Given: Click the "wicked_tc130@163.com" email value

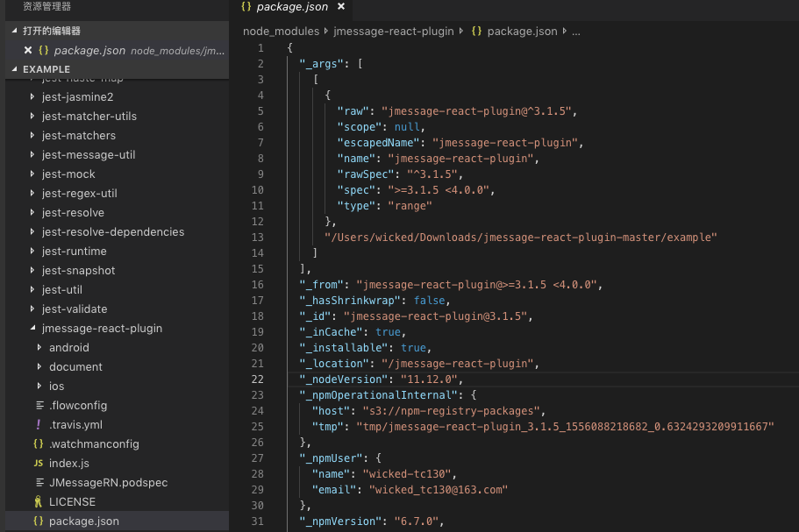Looking at the screenshot, I should 439,490.
